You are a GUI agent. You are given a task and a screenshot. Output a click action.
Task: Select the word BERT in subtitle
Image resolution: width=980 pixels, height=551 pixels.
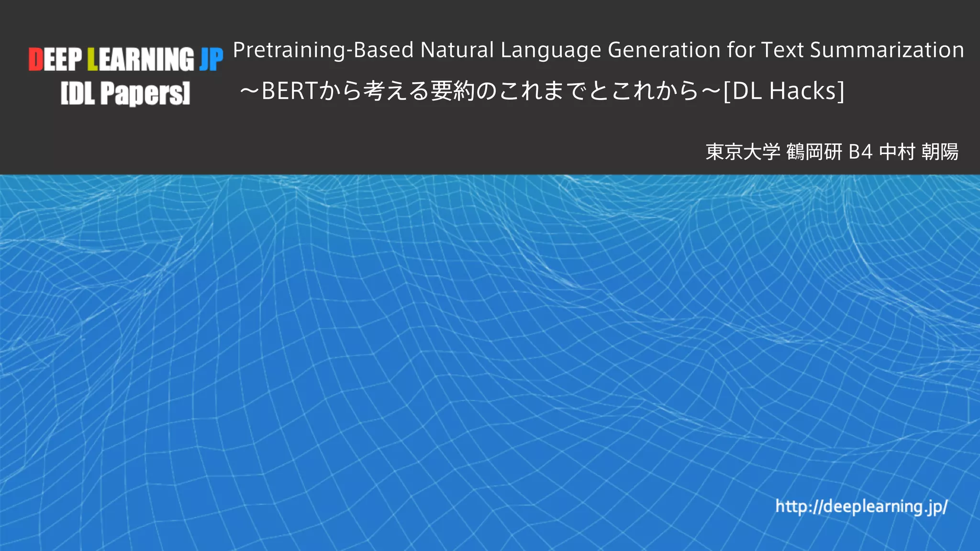(x=290, y=91)
